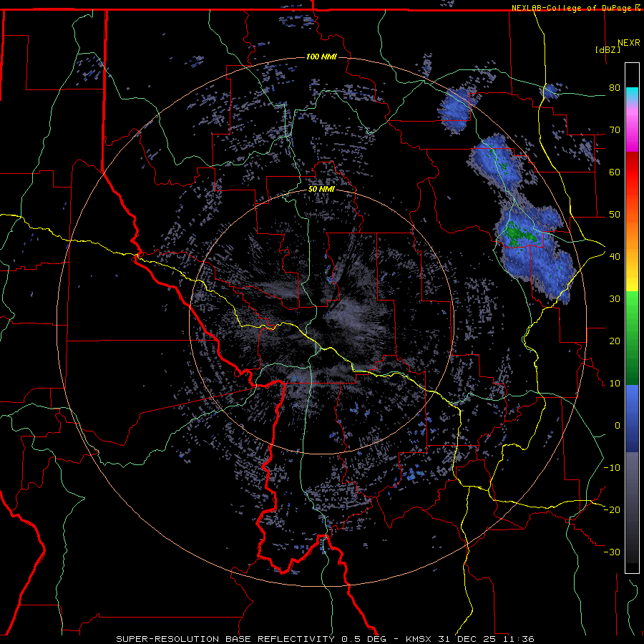
Task: Click the -10 dBZ scale label
Action: pos(612,467)
